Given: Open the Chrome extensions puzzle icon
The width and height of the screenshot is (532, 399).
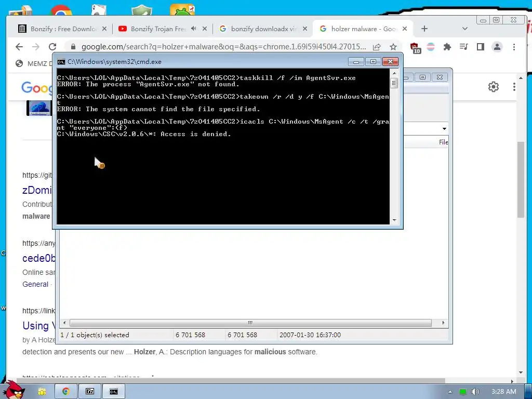Looking at the screenshot, I should (x=447, y=47).
